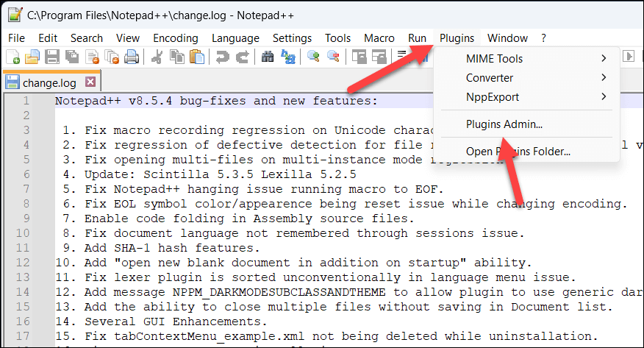The width and height of the screenshot is (644, 348).
Task: Click the Save file toolbar icon
Action: pos(52,57)
